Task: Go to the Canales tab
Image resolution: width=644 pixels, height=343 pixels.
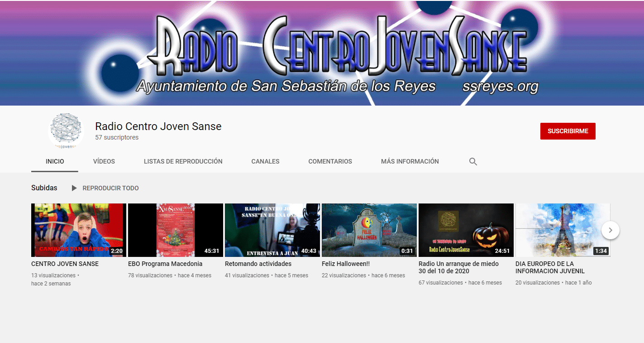Action: coord(265,161)
